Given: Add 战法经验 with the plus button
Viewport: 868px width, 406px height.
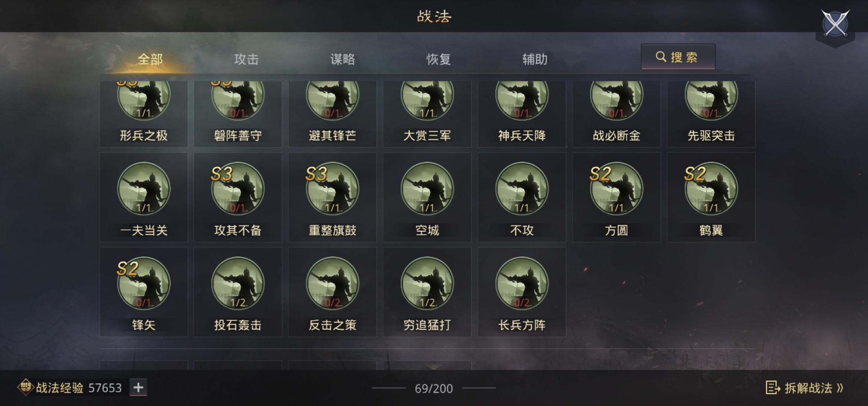Looking at the screenshot, I should point(138,388).
